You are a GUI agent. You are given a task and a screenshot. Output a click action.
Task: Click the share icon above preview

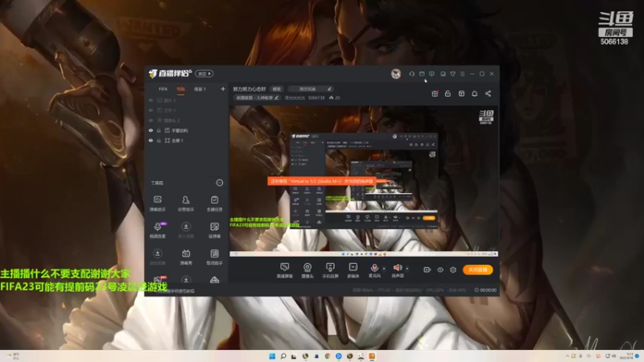(488, 93)
